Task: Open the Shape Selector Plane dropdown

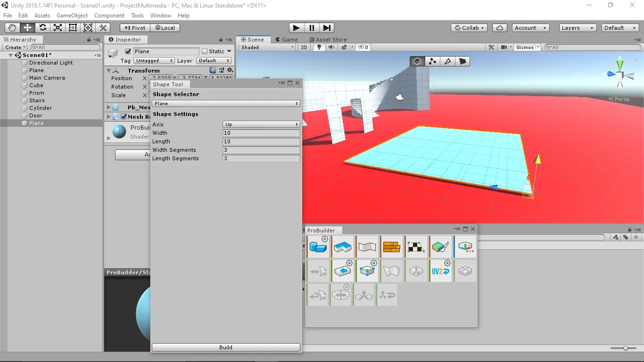Action: 226,103
